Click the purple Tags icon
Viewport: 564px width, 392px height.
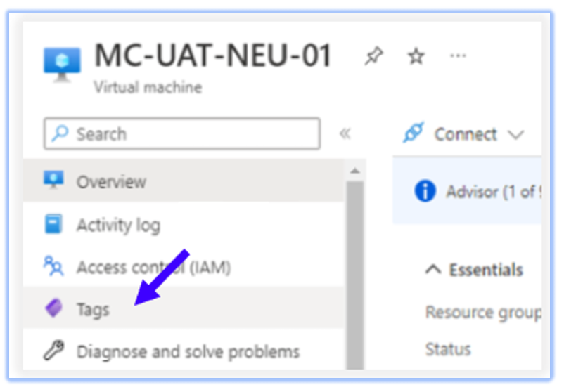pos(53,308)
